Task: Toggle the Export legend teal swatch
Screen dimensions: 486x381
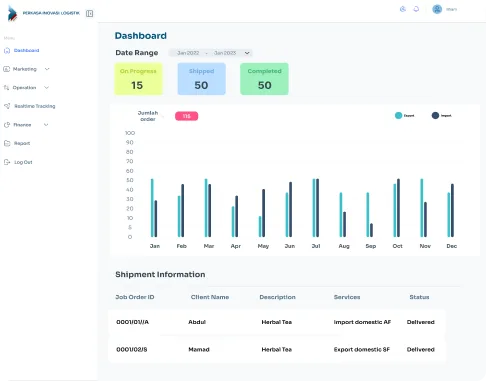Action: 398,115
